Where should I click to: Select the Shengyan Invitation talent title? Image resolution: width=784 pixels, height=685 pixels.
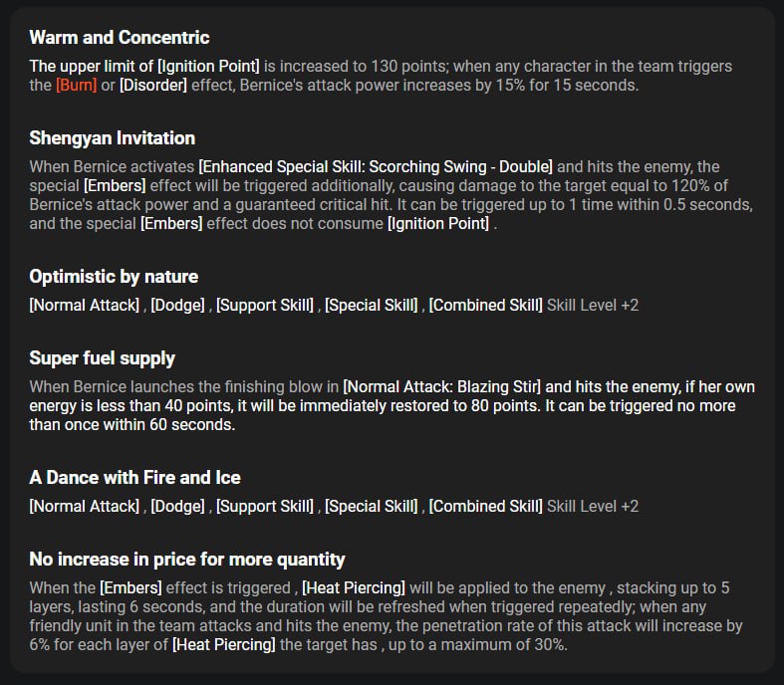point(112,138)
